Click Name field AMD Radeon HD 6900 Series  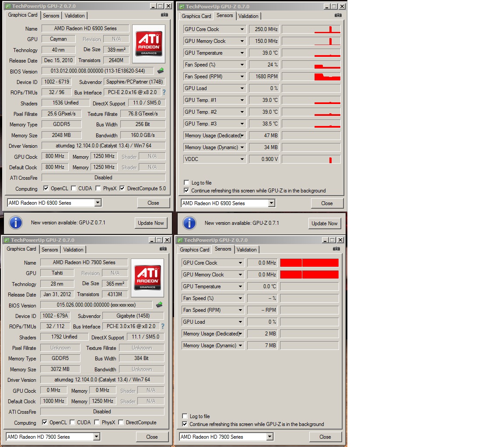(x=85, y=28)
